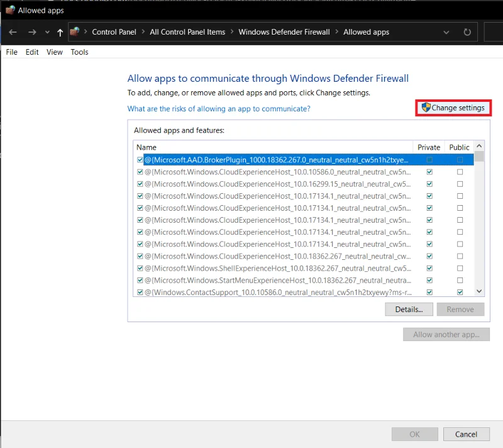Expand chevron before Control Panel breadcrumb
Screen dimensions: 503x448
coord(86,31)
